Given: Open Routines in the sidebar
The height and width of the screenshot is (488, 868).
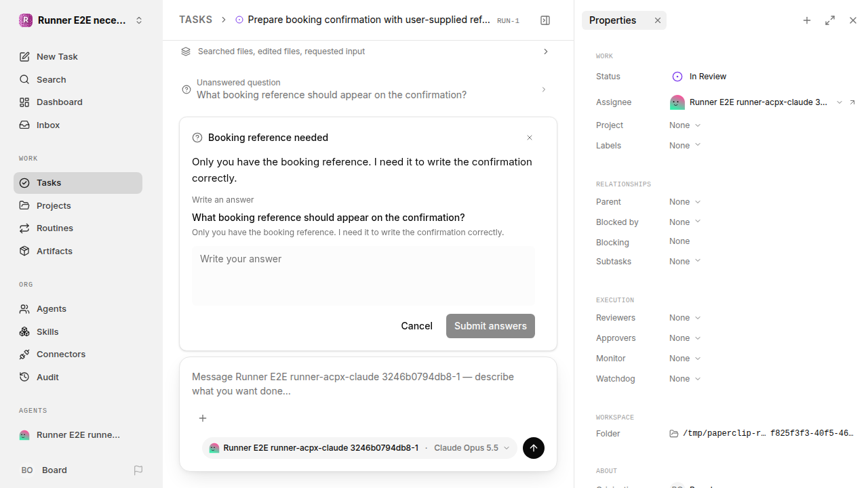Looking at the screenshot, I should (78, 228).
